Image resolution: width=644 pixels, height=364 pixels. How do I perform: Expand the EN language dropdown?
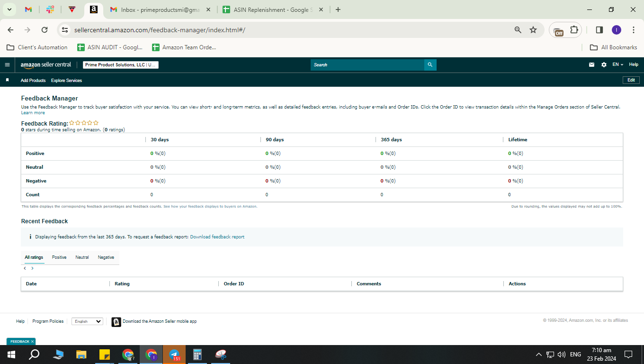(617, 65)
